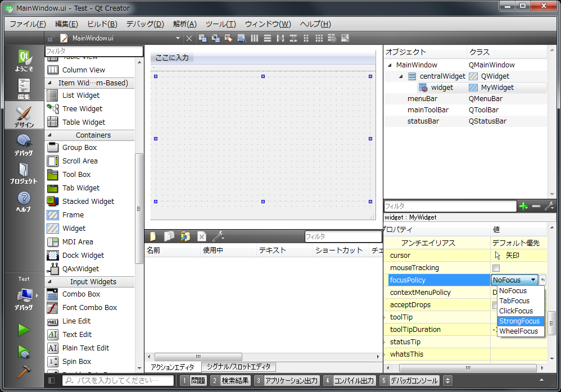Break layout using toolbar icon

click(332, 38)
